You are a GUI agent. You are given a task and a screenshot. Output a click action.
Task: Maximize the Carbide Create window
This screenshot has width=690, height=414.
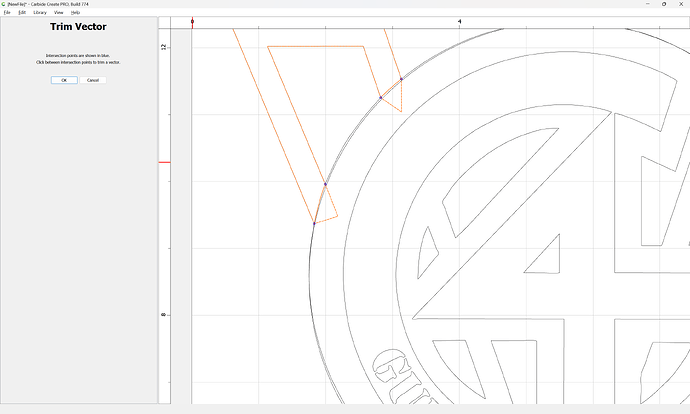pyautogui.click(x=664, y=4)
